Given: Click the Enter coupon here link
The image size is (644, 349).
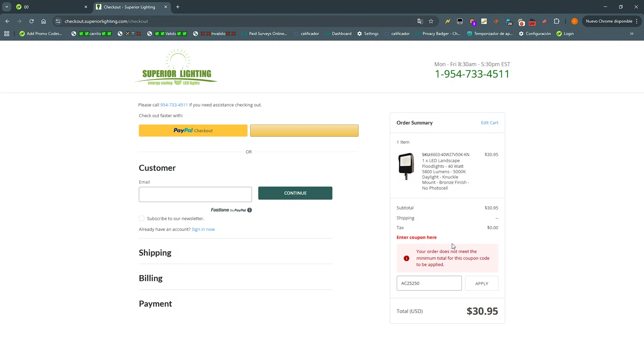Looking at the screenshot, I should 416,237.
